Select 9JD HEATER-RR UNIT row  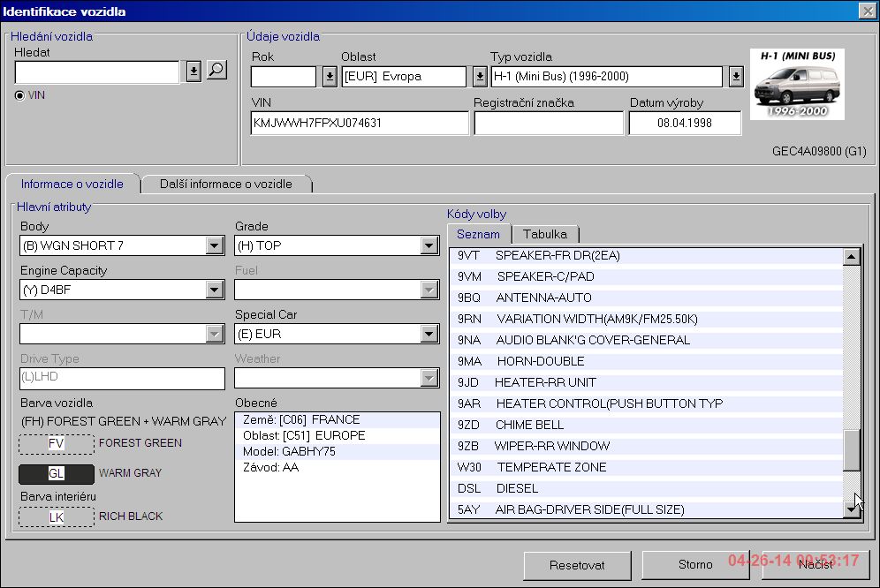tap(646, 382)
